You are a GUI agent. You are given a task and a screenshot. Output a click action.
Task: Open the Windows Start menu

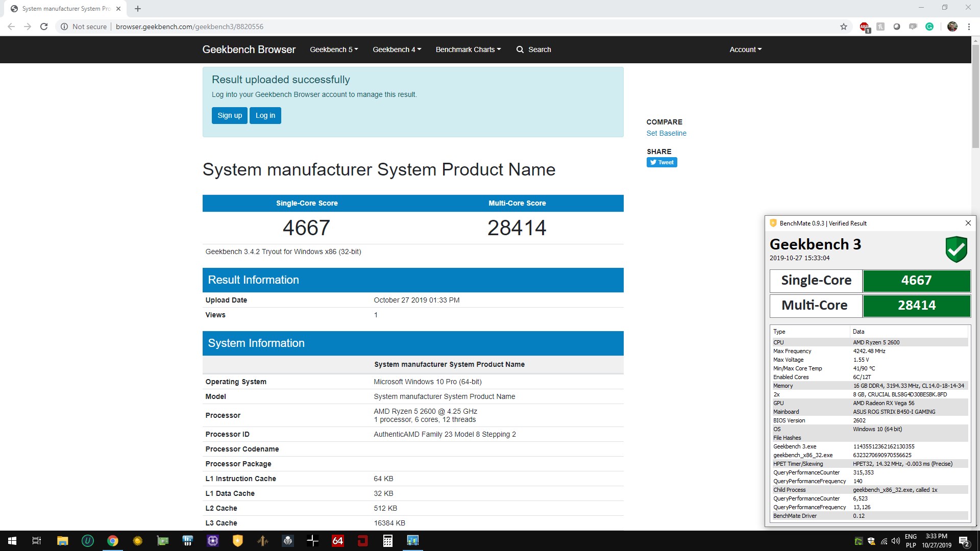pos(12,541)
